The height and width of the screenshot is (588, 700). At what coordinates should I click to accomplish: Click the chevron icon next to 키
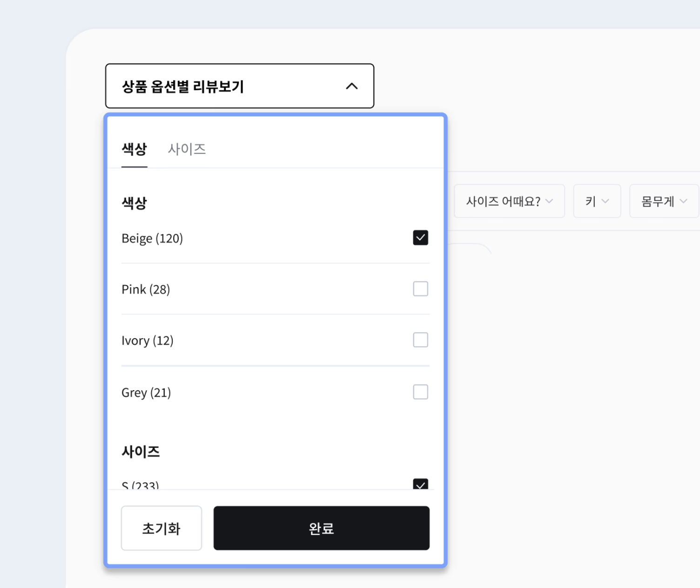point(606,201)
